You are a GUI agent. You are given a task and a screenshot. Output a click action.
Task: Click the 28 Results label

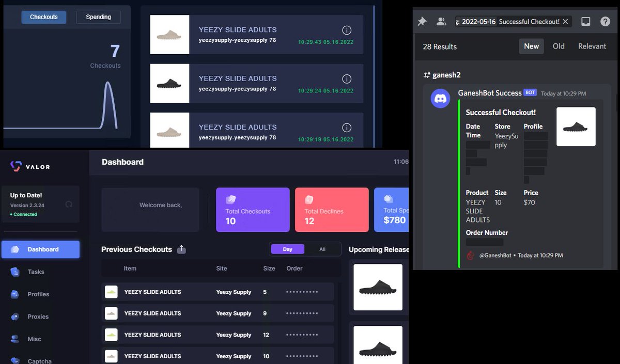point(440,46)
